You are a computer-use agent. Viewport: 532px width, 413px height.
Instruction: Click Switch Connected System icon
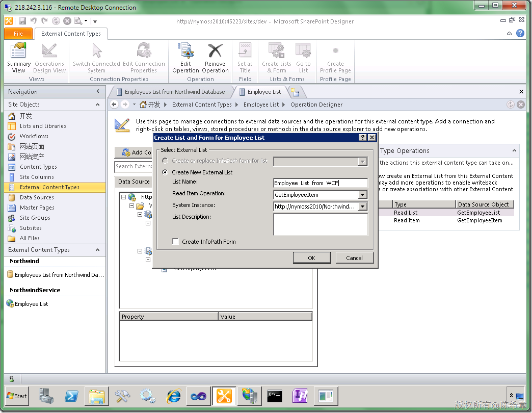tap(97, 58)
